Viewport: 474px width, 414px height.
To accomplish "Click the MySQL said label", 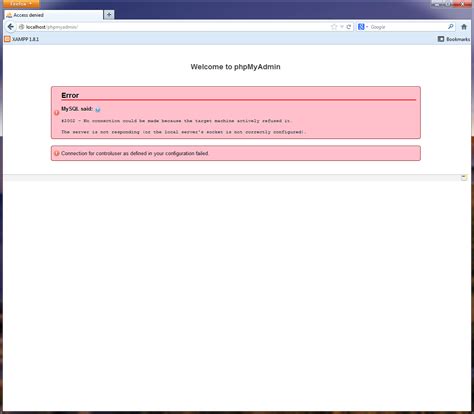I will point(77,109).
